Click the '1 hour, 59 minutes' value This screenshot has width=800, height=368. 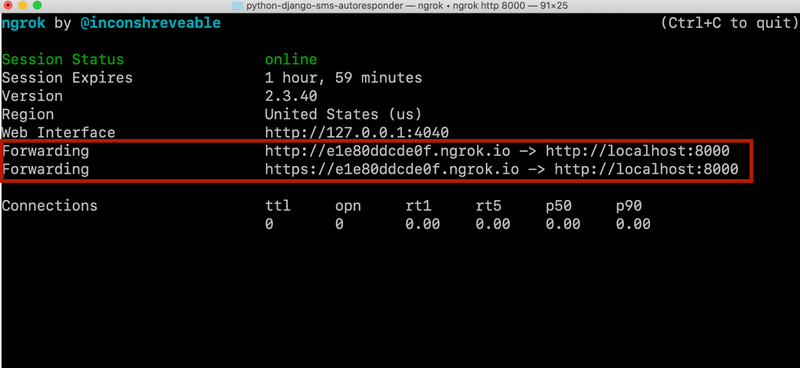343,78
